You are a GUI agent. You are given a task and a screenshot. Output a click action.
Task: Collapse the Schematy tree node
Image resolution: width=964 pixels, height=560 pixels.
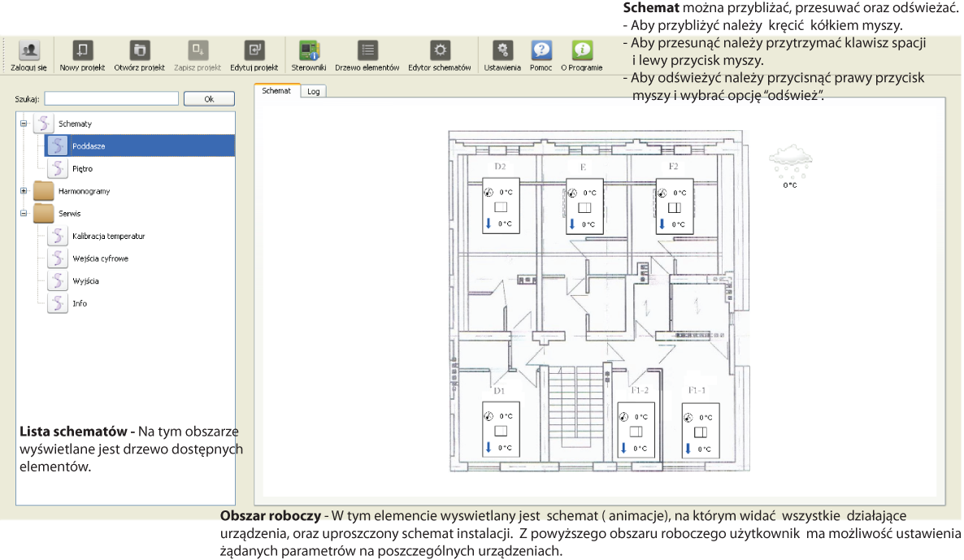click(24, 124)
